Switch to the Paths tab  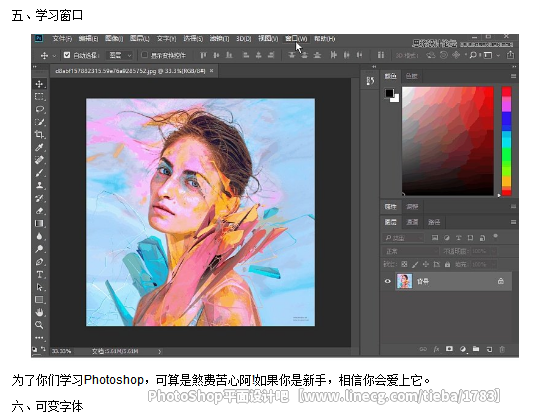pyautogui.click(x=434, y=222)
